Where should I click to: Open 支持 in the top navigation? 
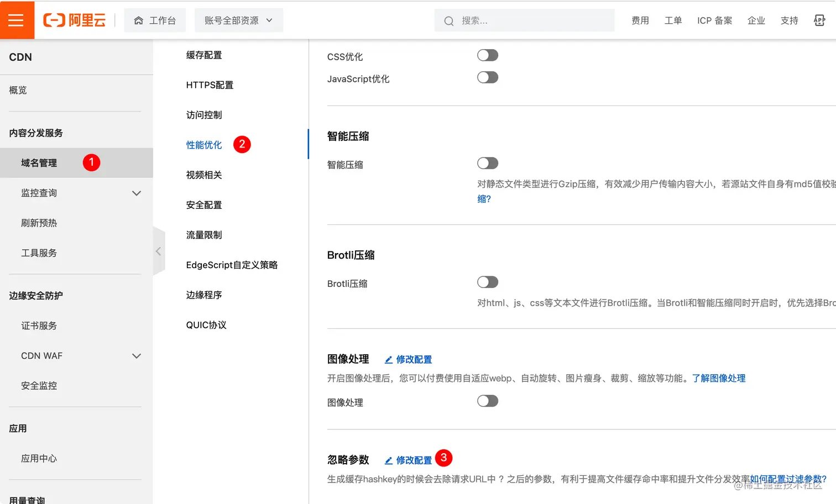pos(789,20)
